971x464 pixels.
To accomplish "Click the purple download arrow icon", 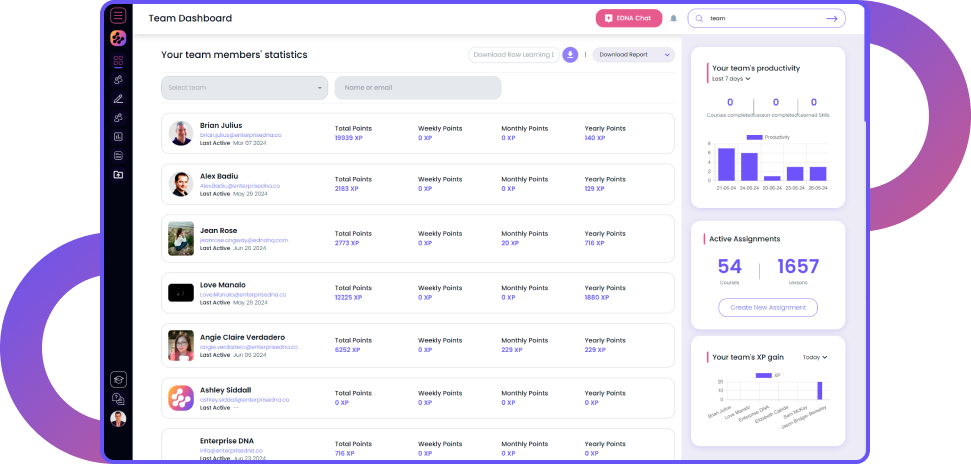I will coord(570,55).
